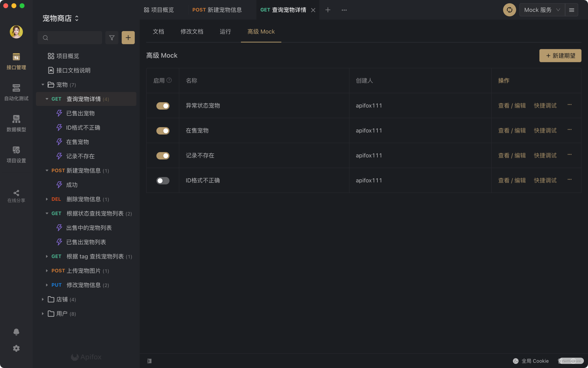Image resolution: width=588 pixels, height=368 pixels.
Task: Switch to the 文档 tab
Action: pyautogui.click(x=158, y=32)
